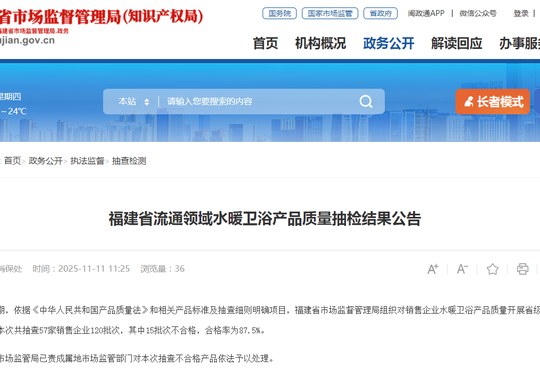Click the 登录 login link
The image size is (540, 370).
tap(521, 13)
